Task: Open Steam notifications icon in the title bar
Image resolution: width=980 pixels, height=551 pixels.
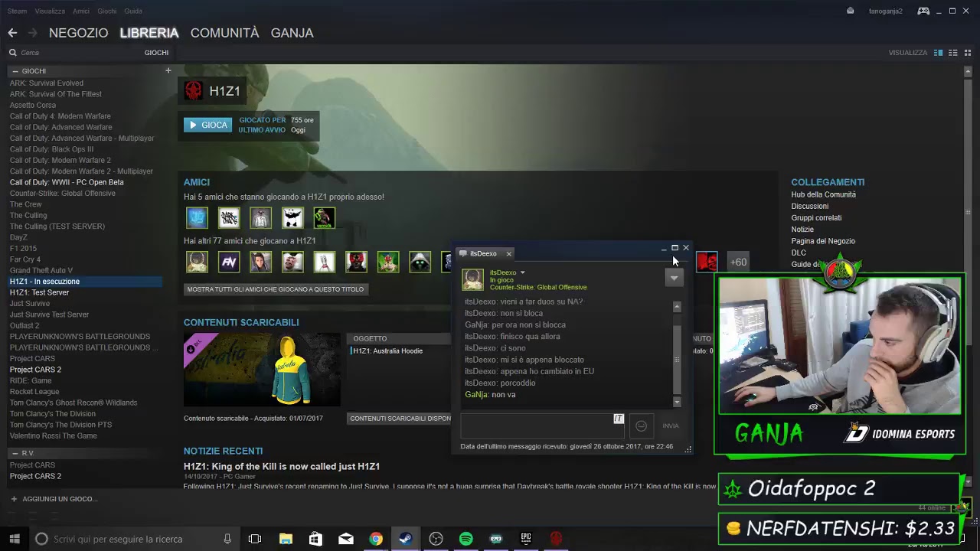Action: tap(851, 11)
